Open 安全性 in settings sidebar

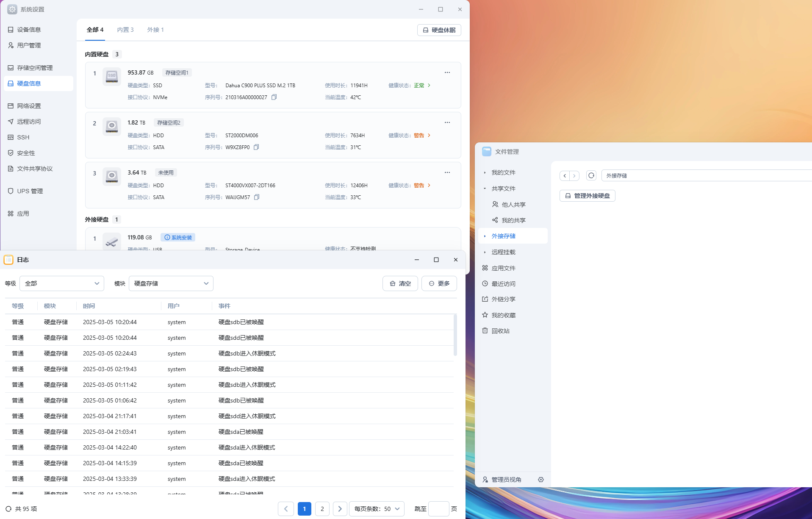(39, 153)
